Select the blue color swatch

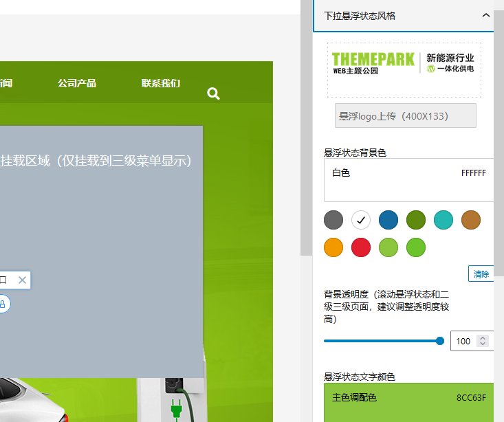pyautogui.click(x=388, y=220)
